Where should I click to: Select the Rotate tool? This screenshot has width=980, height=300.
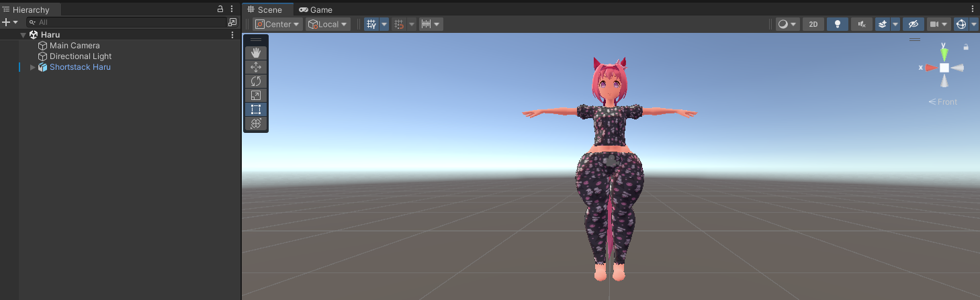tap(255, 81)
